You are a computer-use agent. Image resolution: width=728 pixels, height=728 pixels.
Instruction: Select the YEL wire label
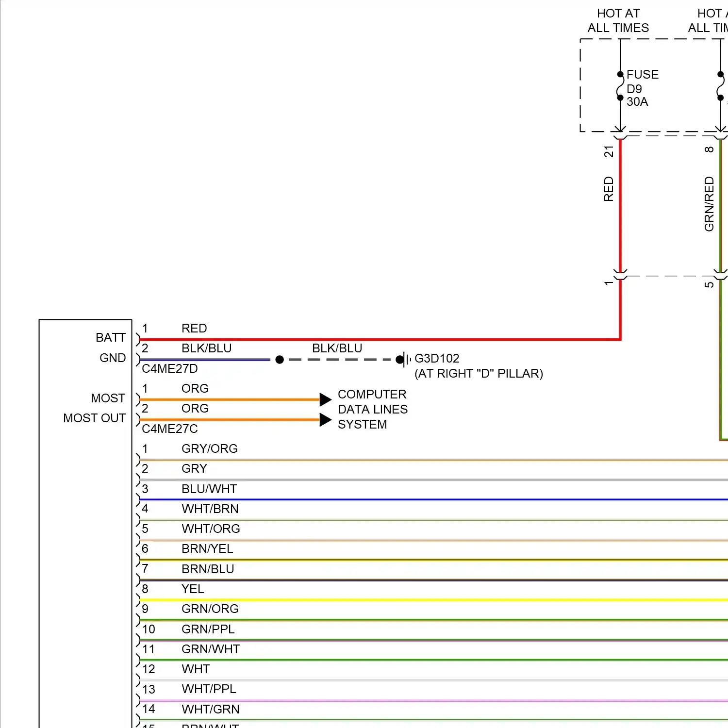tap(193, 589)
